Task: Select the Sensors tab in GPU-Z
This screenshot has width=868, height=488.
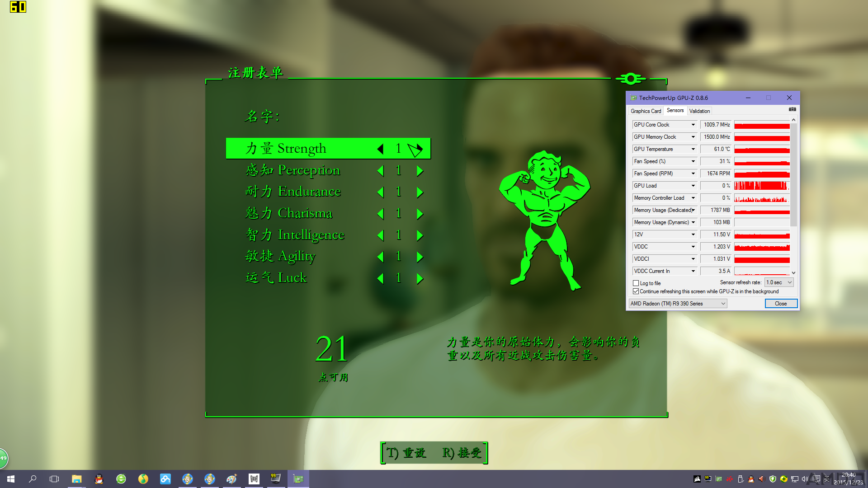Action: 675,111
